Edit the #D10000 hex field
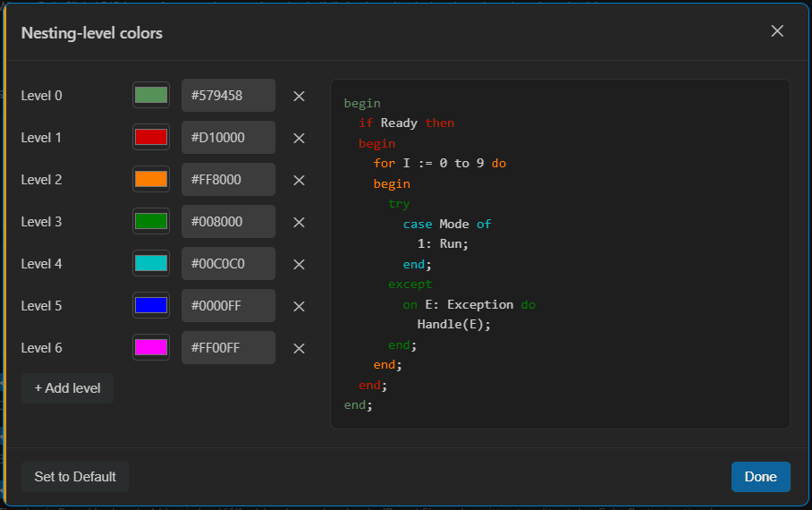The width and height of the screenshot is (812, 510). coord(228,138)
